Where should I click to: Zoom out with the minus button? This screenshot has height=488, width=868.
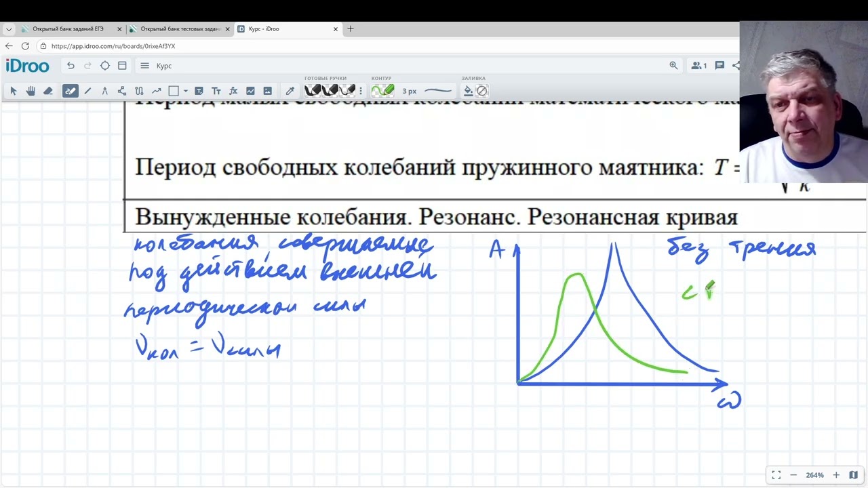pyautogui.click(x=793, y=475)
